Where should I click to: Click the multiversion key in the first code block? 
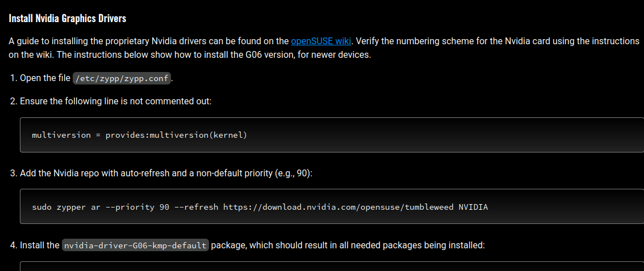point(61,135)
